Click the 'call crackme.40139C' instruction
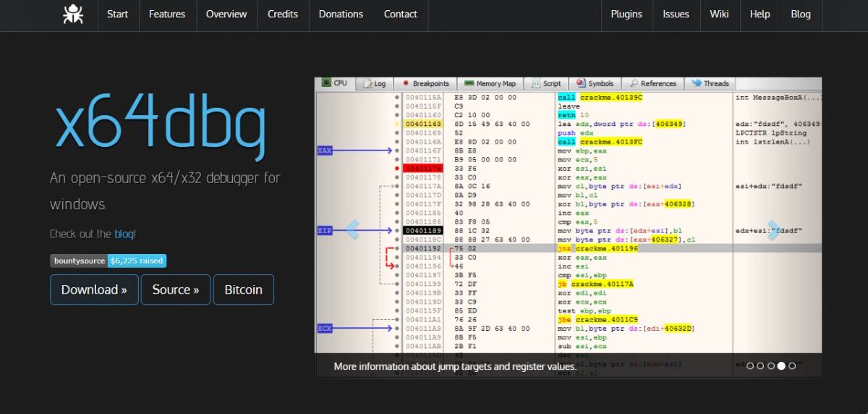Viewport: 868px width, 414px height. click(600, 97)
